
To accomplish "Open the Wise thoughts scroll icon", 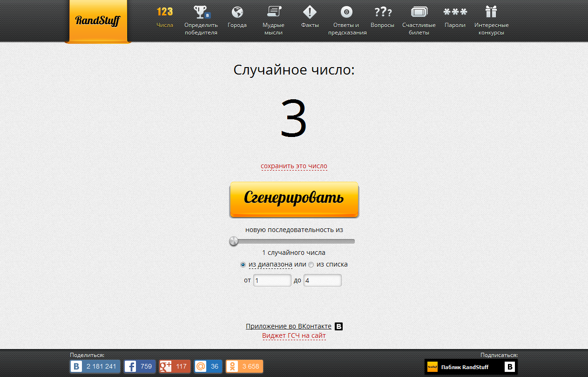I will 273,12.
